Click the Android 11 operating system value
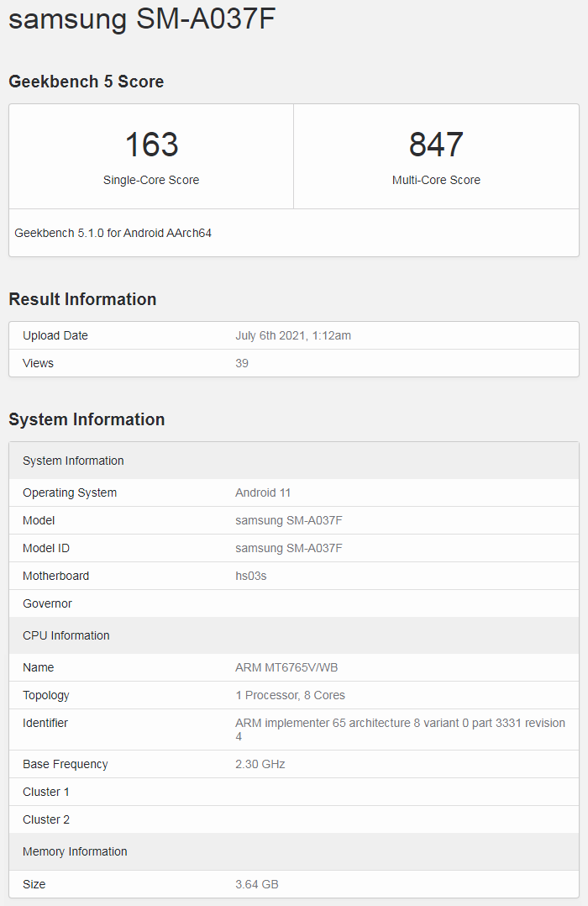This screenshot has height=906, width=588. (x=263, y=493)
